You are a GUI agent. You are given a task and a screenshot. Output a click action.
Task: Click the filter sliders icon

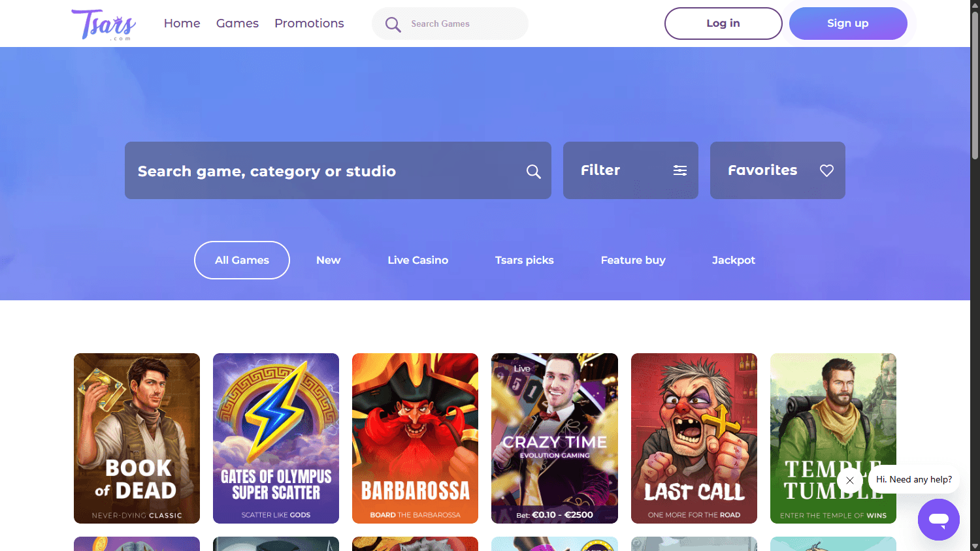pyautogui.click(x=680, y=170)
